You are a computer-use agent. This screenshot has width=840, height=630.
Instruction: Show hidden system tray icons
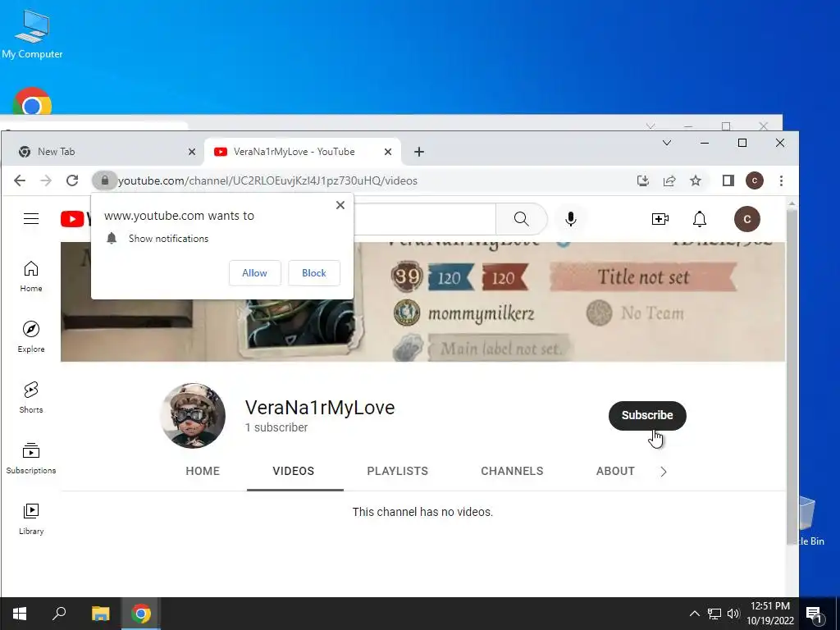pos(694,614)
